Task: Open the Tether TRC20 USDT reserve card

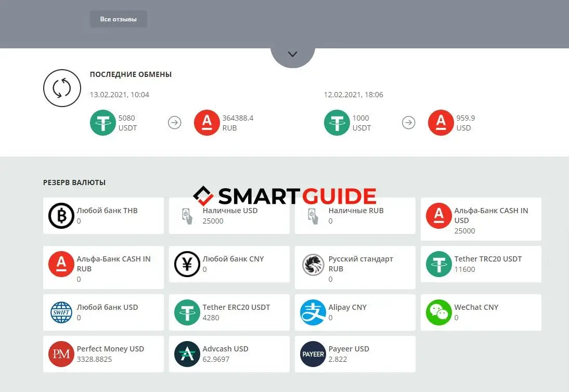Action: click(x=481, y=264)
